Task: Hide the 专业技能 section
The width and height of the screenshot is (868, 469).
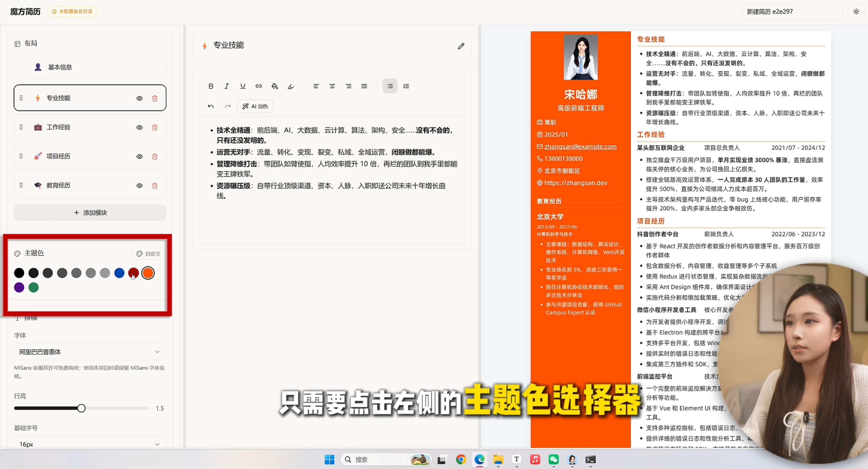Action: click(x=139, y=98)
